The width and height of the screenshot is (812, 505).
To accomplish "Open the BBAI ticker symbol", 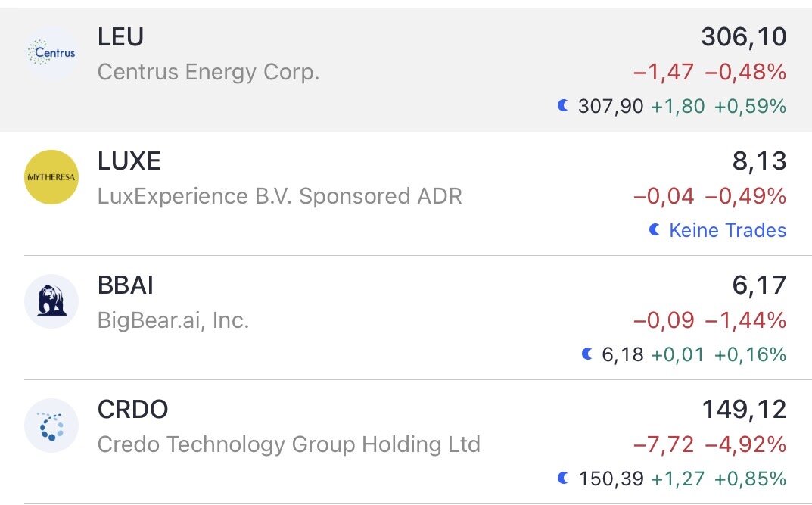I will click(x=126, y=285).
